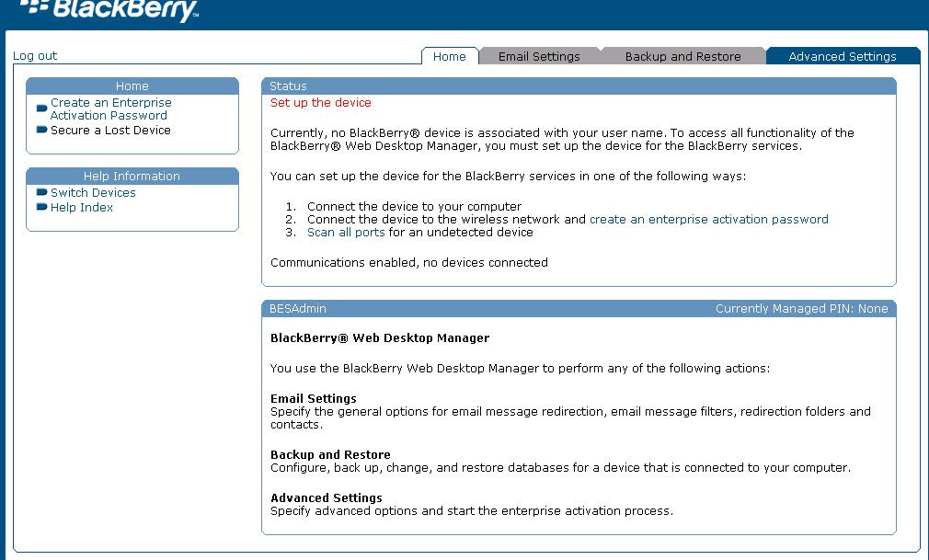Screen dimensions: 929x560
Task: Open Create an Enterprise Activation Password in sidebar
Action: [x=110, y=109]
